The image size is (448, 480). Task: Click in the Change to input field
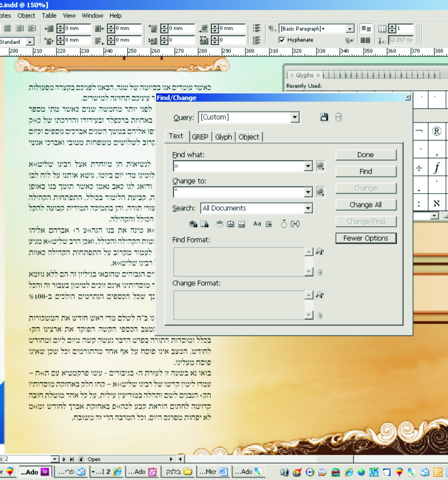click(238, 192)
